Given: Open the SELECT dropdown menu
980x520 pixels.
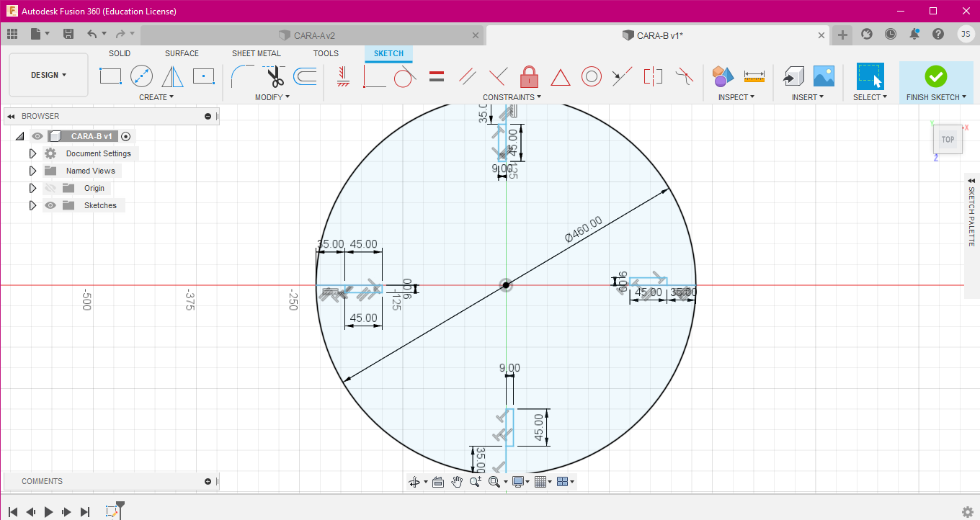Looking at the screenshot, I should click(870, 97).
